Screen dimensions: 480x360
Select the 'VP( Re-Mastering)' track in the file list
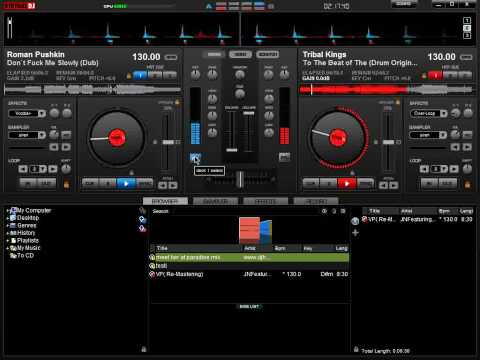(x=249, y=274)
